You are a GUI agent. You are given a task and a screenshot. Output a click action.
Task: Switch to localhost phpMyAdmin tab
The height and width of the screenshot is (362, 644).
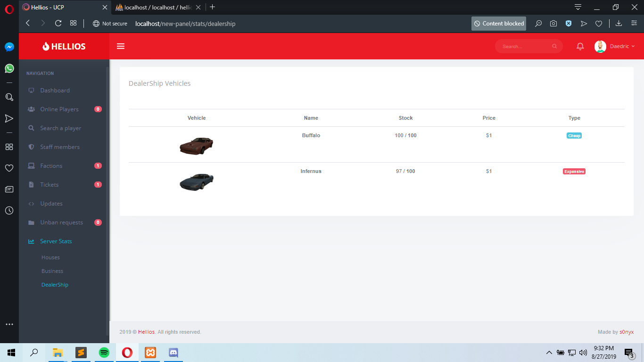[x=158, y=7]
